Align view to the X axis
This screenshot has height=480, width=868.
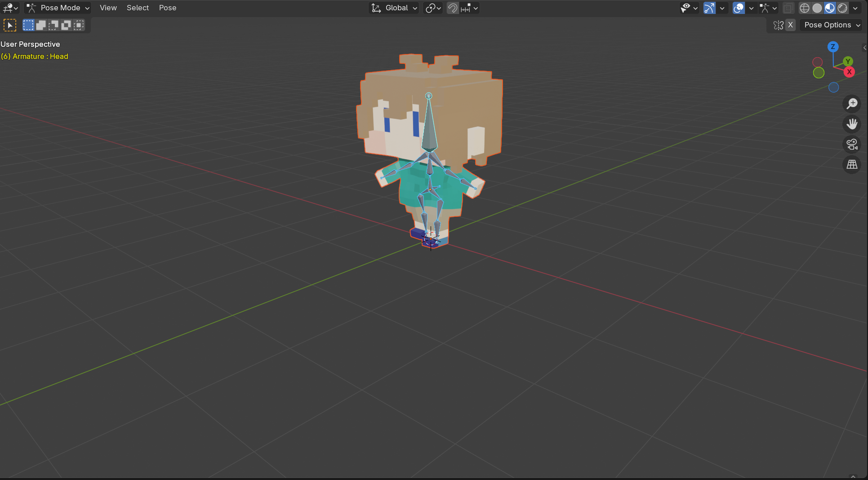point(849,72)
